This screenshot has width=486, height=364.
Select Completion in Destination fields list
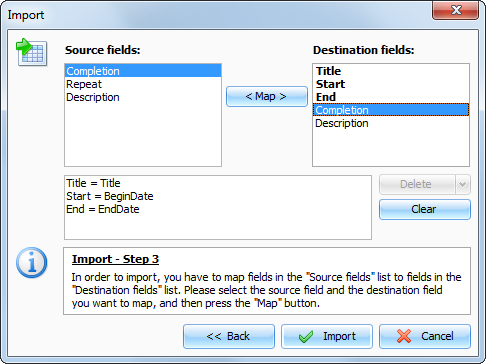pyautogui.click(x=391, y=110)
